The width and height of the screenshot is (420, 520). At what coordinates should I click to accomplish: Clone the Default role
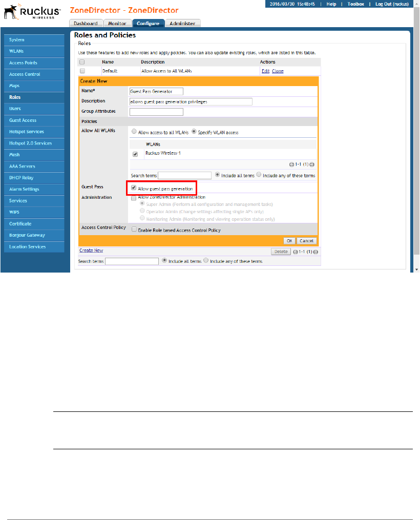pyautogui.click(x=278, y=71)
